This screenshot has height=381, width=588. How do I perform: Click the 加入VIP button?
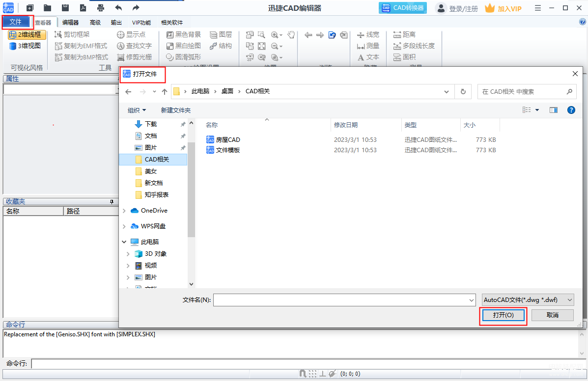tap(503, 8)
